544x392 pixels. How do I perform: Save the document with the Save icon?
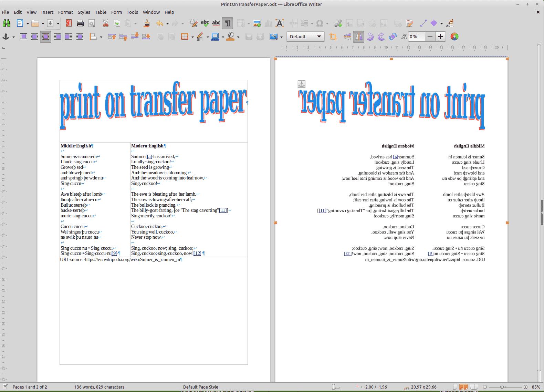50,23
